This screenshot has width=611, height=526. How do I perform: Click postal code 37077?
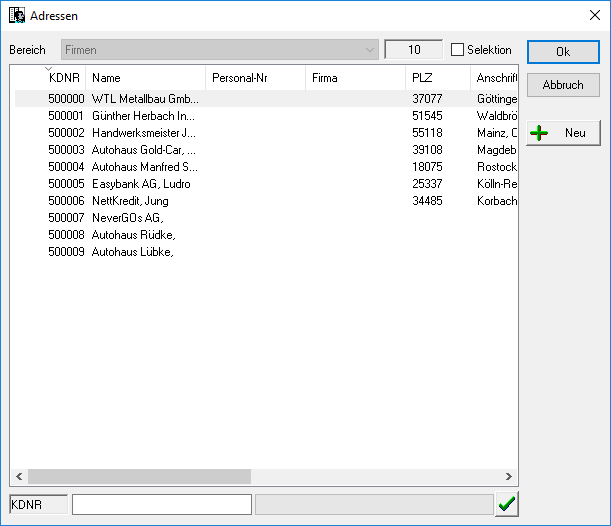coord(427,99)
